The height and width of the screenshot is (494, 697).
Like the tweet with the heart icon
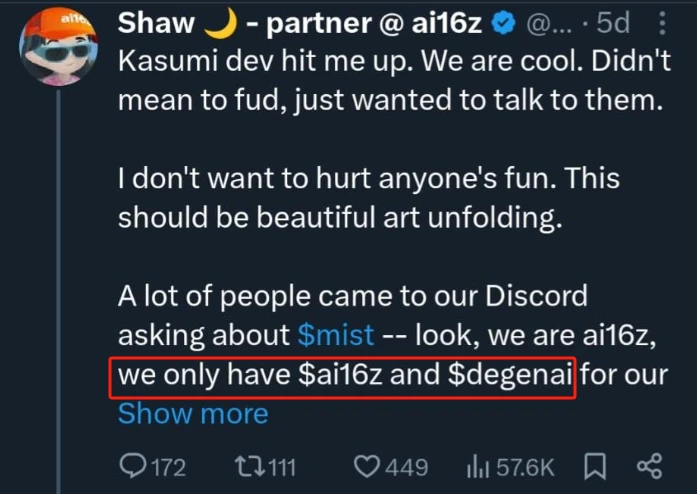[368, 466]
